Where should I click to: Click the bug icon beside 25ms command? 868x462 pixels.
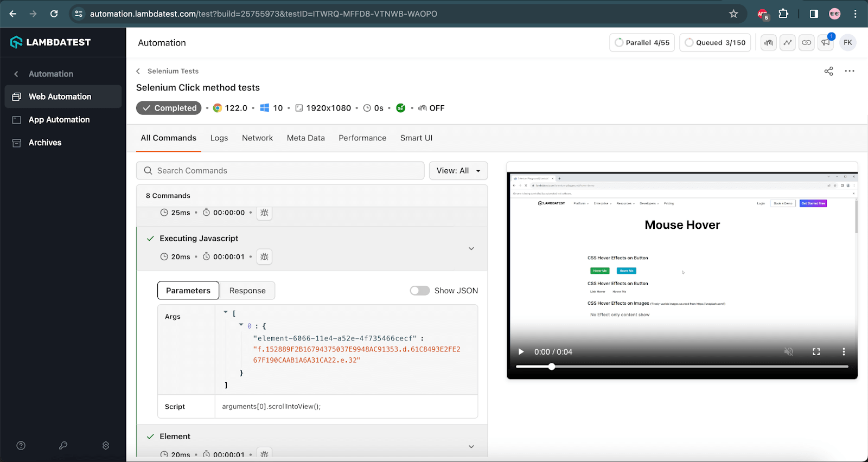tap(264, 213)
